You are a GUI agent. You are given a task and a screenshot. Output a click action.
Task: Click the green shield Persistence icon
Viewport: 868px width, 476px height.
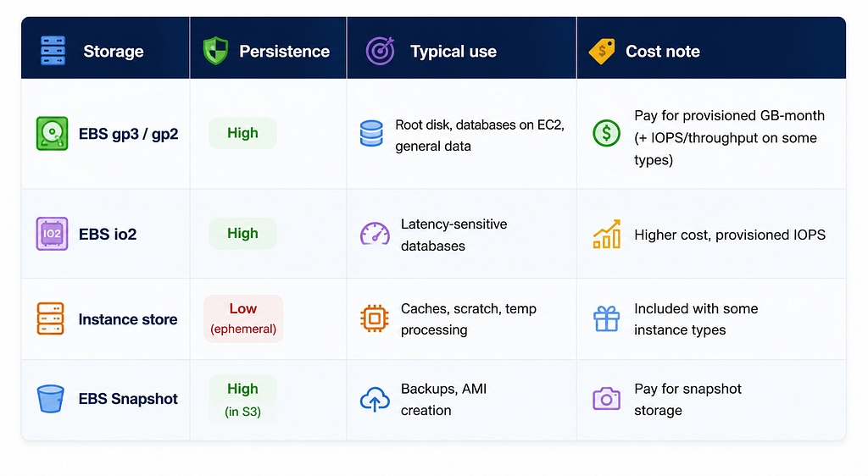(x=215, y=51)
